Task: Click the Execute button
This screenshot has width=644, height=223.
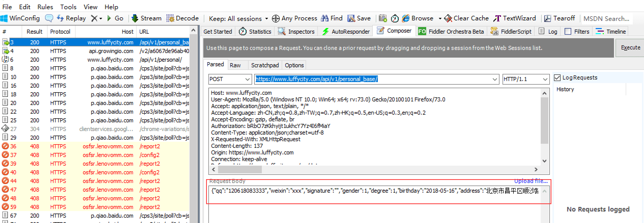Action: [630, 48]
